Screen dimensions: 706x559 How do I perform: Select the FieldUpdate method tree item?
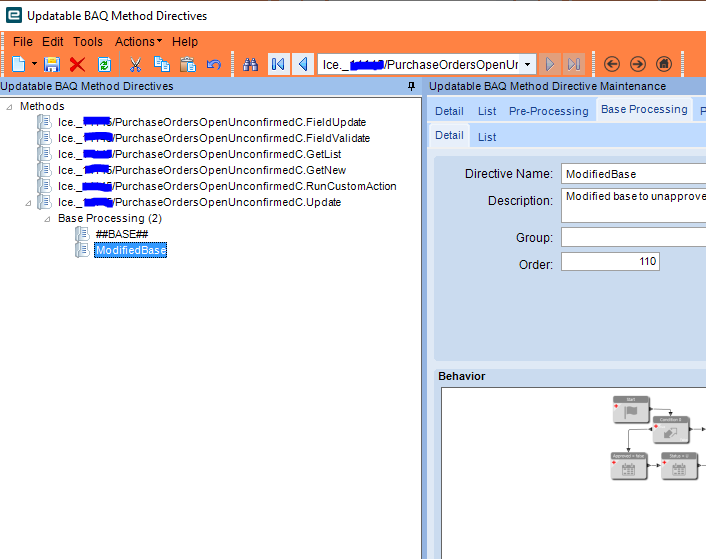click(212, 122)
